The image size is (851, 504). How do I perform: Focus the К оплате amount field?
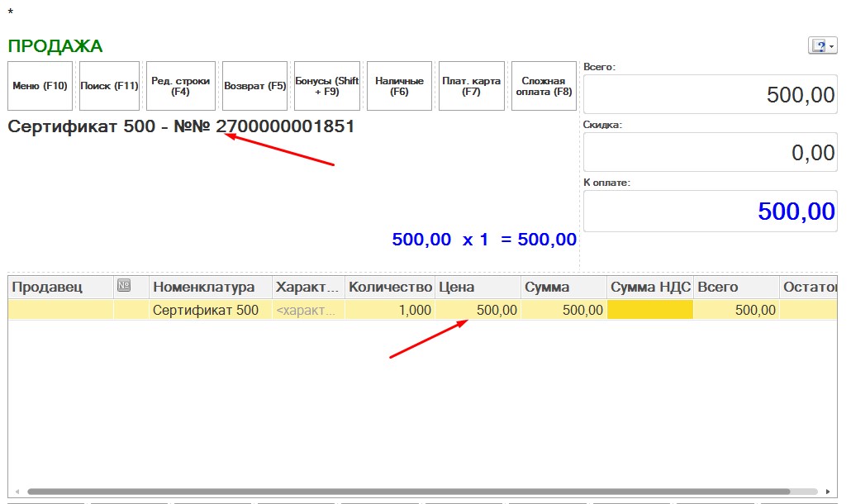point(710,211)
